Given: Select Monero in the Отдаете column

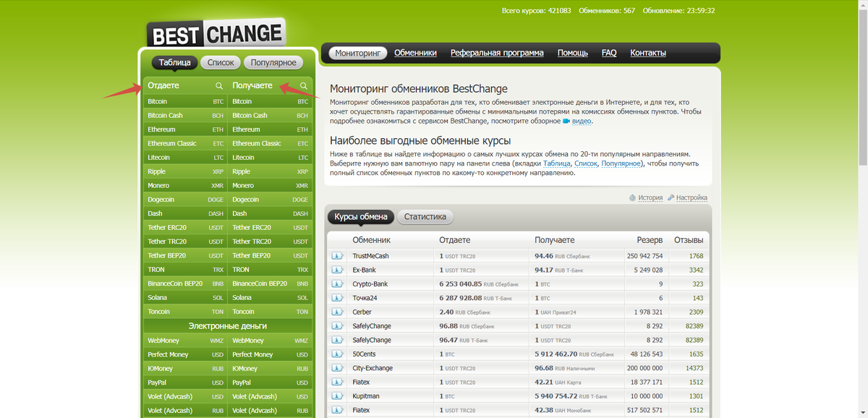Looking at the screenshot, I should pyautogui.click(x=186, y=186).
